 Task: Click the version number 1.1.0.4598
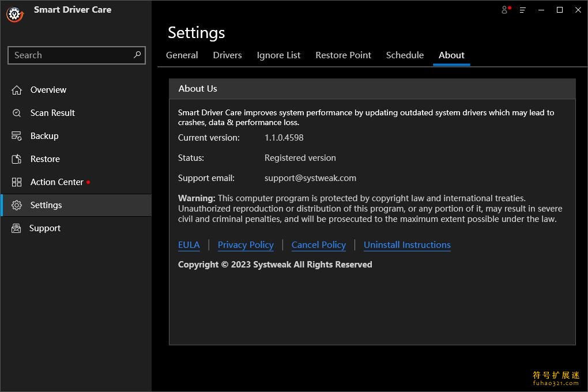[284, 138]
